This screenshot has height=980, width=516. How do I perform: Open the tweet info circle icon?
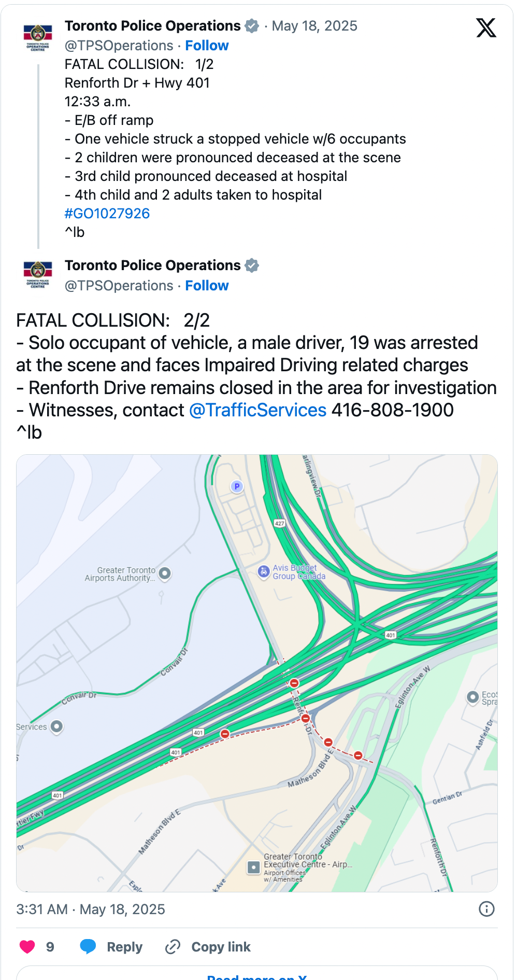coord(486,909)
